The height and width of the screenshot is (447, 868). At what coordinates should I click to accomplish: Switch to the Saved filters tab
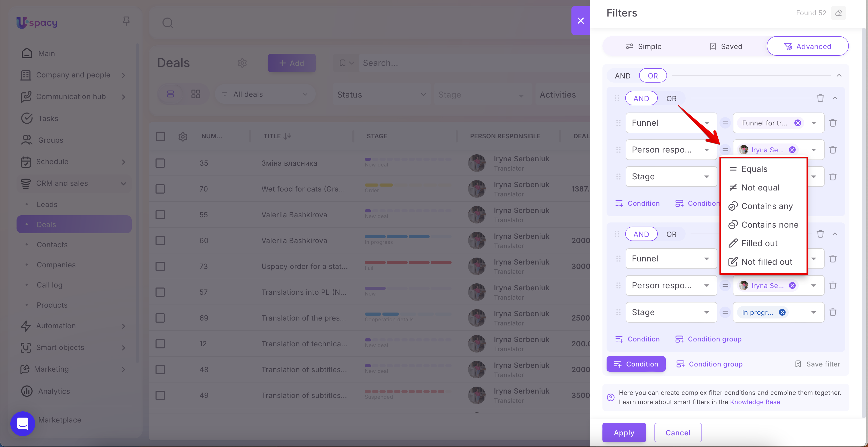tap(725, 46)
